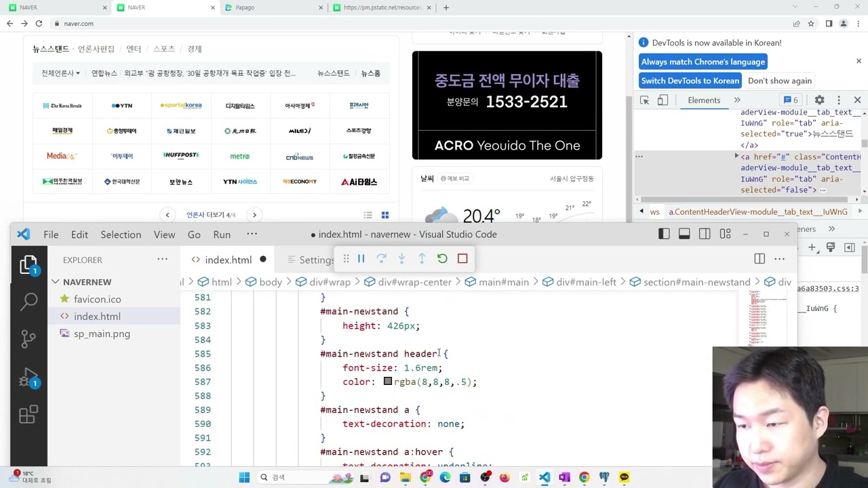This screenshot has height=488, width=868.
Task: Switch newsstand to list view
Action: tap(368, 215)
